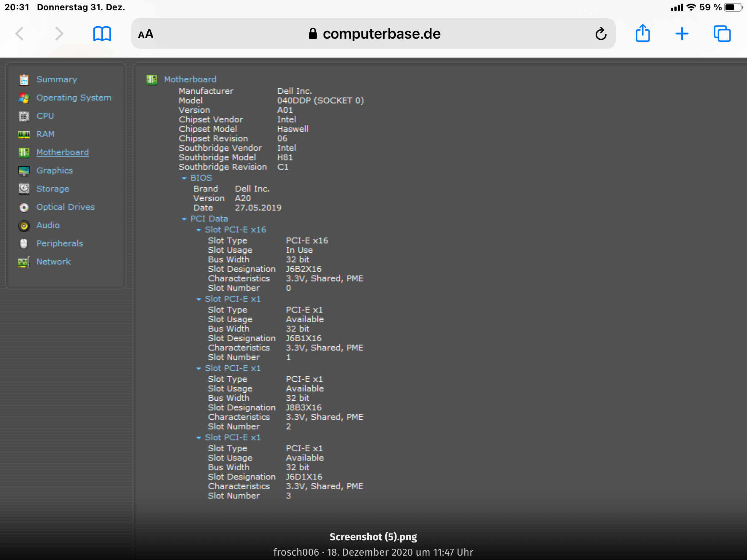Open the tab overview icon
The height and width of the screenshot is (560, 747).
coord(722,34)
